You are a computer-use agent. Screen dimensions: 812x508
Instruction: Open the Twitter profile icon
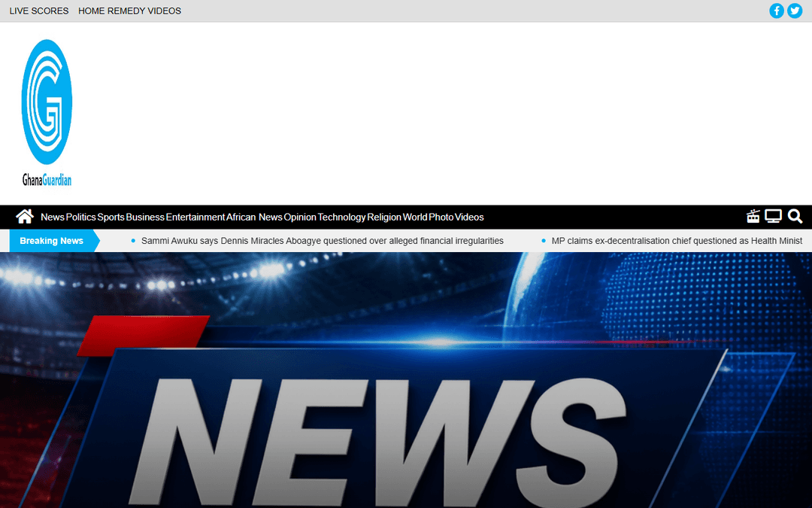click(x=795, y=11)
